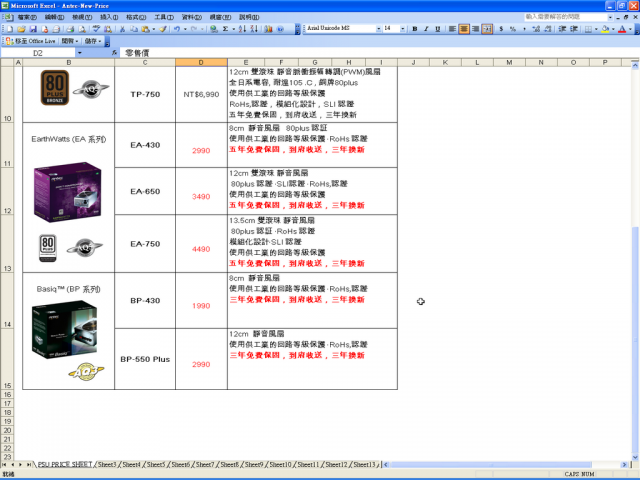Toggle Italic formatting
Image resolution: width=640 pixels, height=480 pixels.
point(426,29)
